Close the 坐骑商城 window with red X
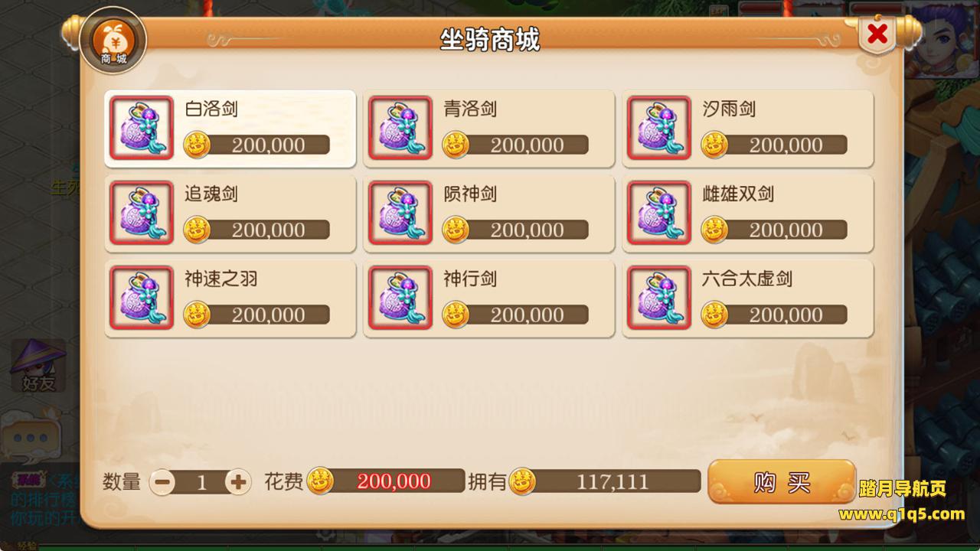This screenshot has width=980, height=551. point(877,34)
